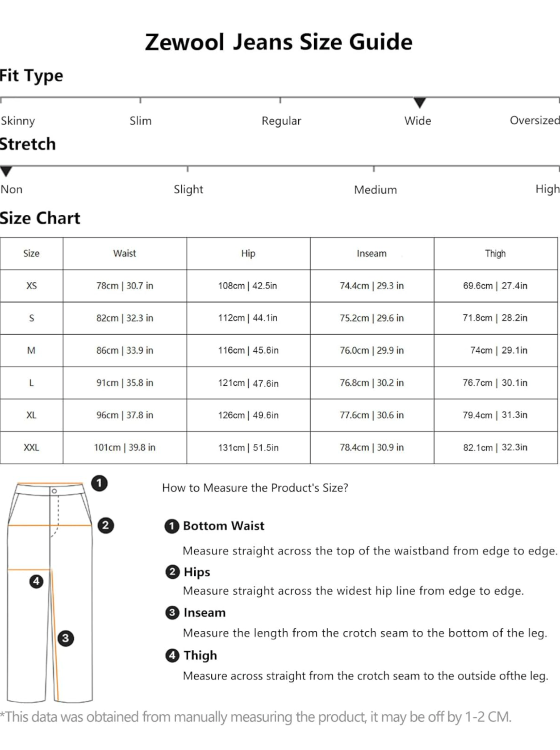Click the "Waist" column header in size chart
Screen dimensions: 560x750
(x=125, y=253)
